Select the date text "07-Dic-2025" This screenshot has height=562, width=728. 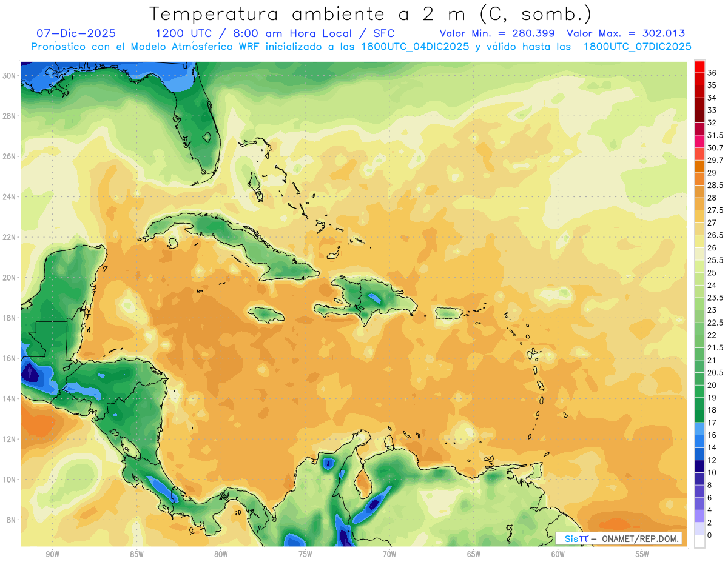[x=76, y=33]
